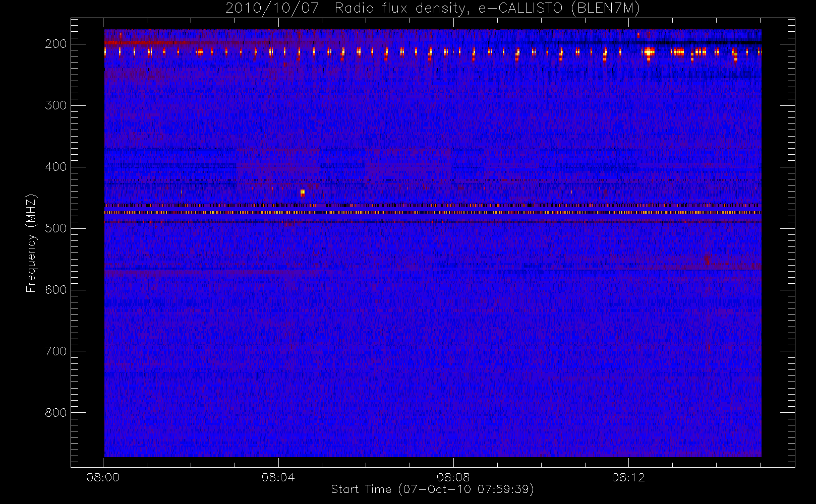Screen dimensions: 816x504
Task: Click the 'Start Time (07-Oct-10 07:59:39)' label
Action: point(432,489)
